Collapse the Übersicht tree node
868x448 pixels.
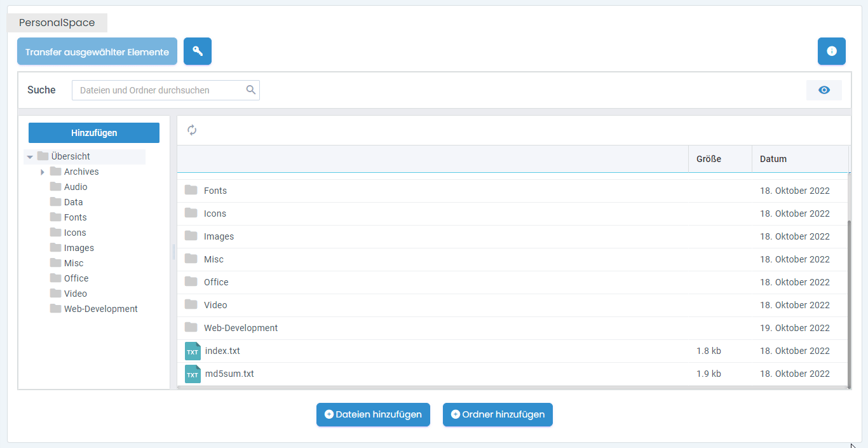coord(30,157)
